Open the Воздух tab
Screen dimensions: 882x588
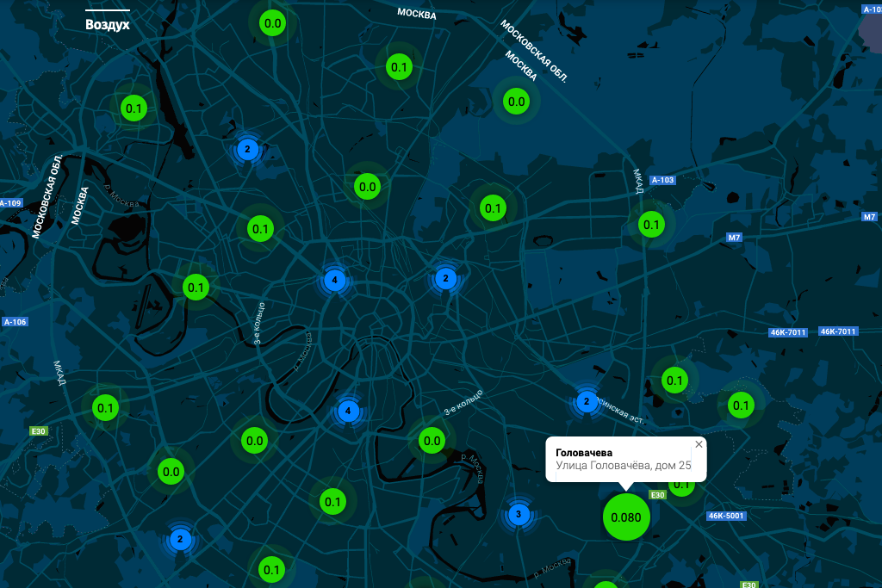coord(108,25)
